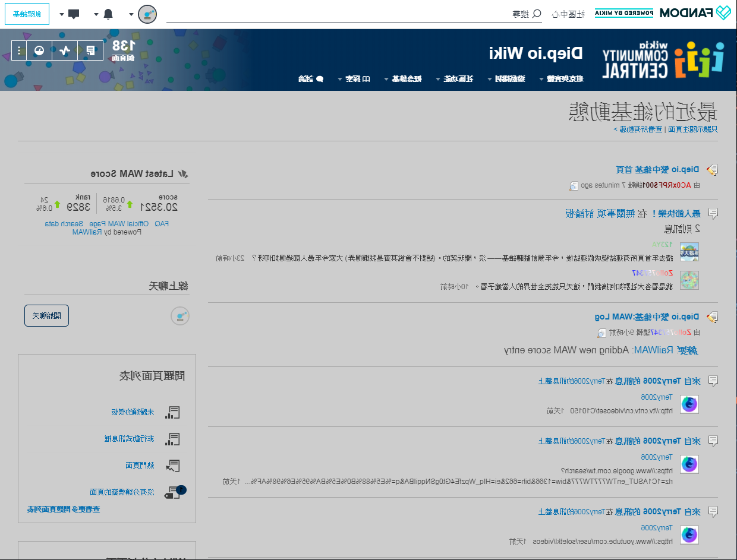Viewport: 737px width, 560px height.
Task: Click Terry2006 avatar beside google.com.tw link
Action: click(x=689, y=464)
